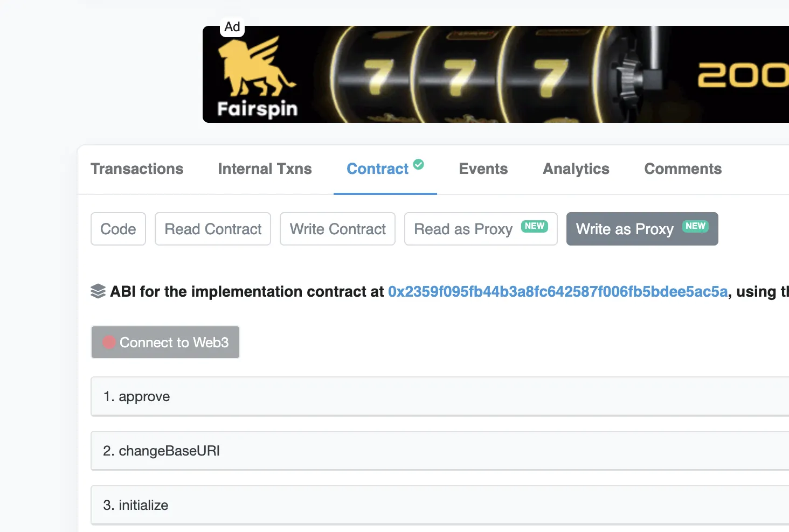
Task: Open the implementation contract address link
Action: click(558, 292)
